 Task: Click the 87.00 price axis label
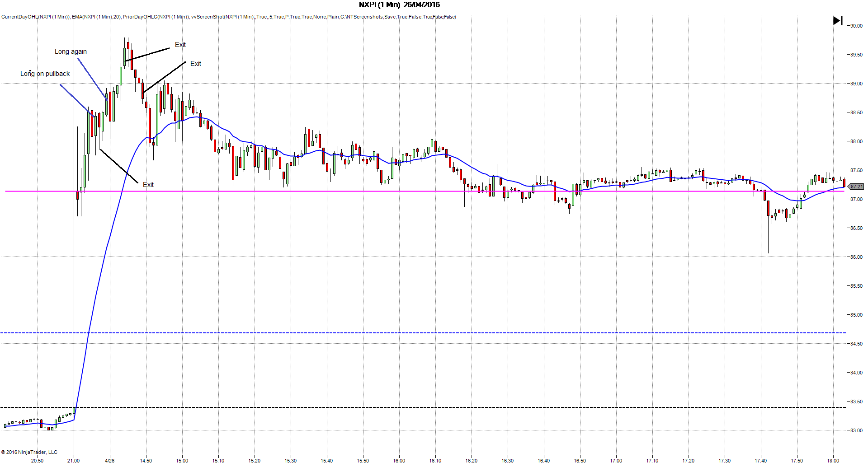click(x=856, y=199)
